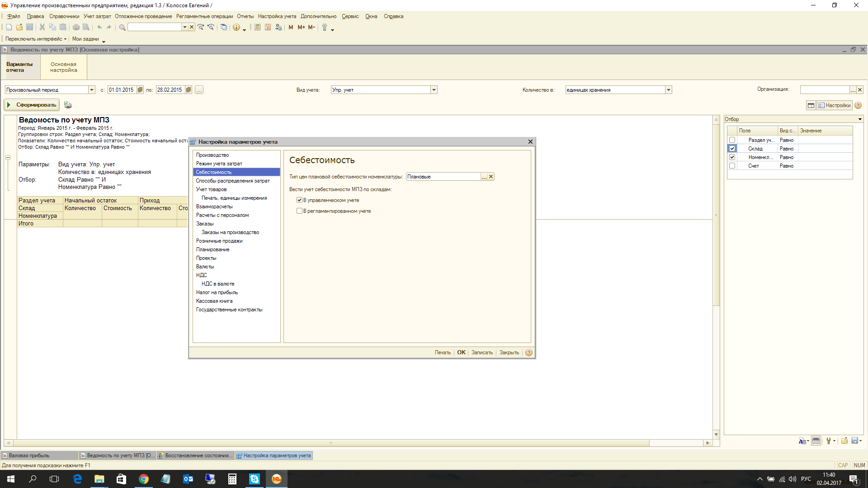Open File Explorer from the taskbar
The height and width of the screenshot is (488, 868).
point(99,479)
